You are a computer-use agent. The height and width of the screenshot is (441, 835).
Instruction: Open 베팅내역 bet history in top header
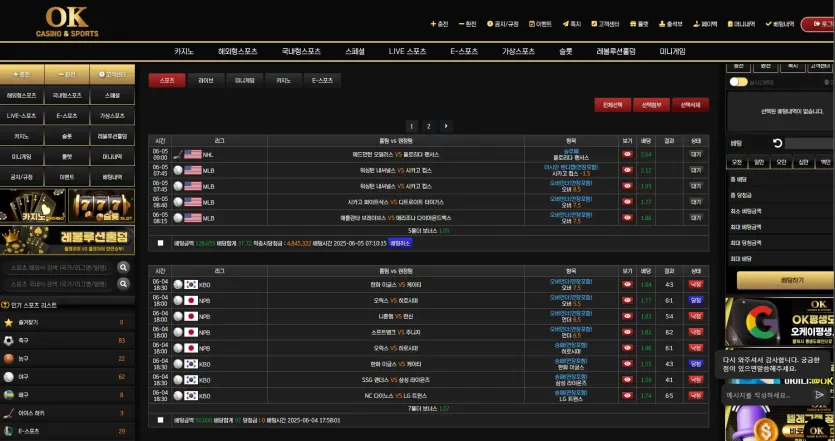tap(780, 24)
